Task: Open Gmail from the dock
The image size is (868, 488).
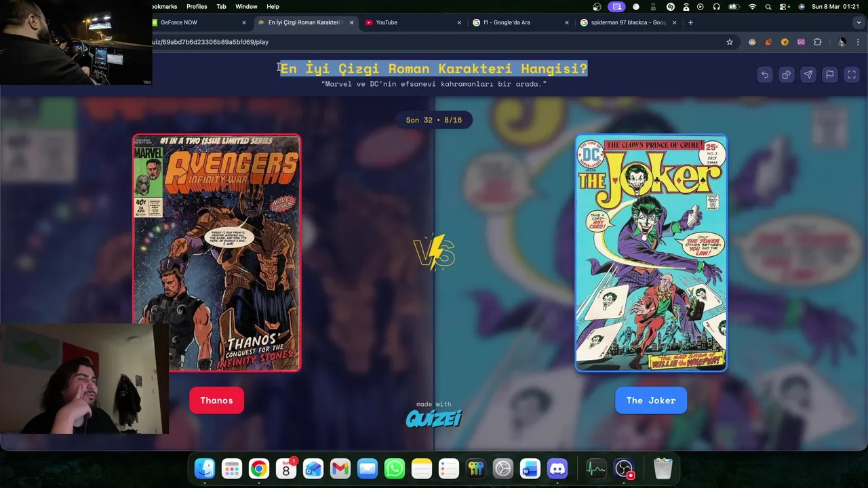Action: (340, 468)
